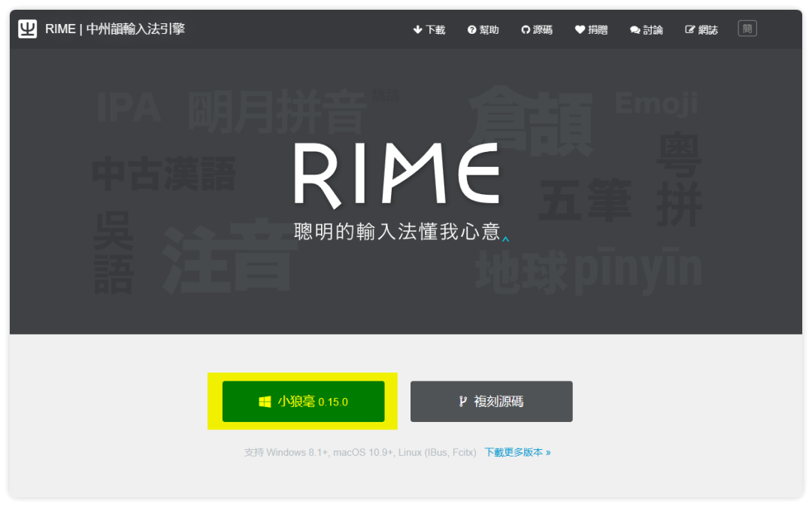Open the 下載 download menu item
Screen dimensions: 812x507
click(x=429, y=30)
